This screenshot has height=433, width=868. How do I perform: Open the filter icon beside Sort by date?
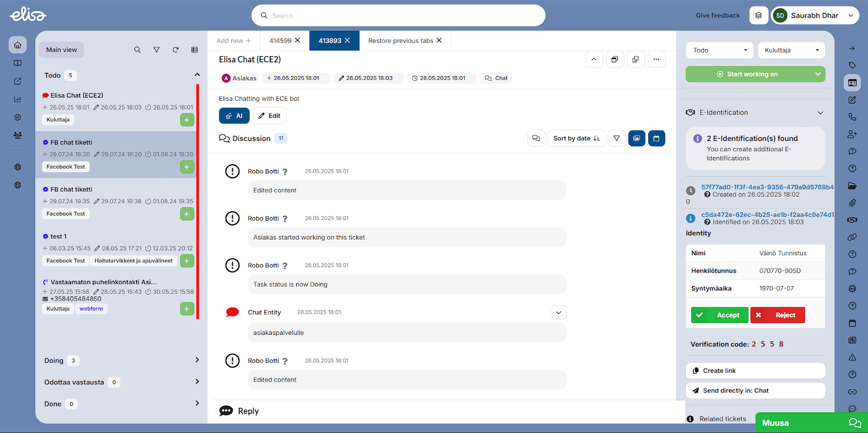[616, 139]
